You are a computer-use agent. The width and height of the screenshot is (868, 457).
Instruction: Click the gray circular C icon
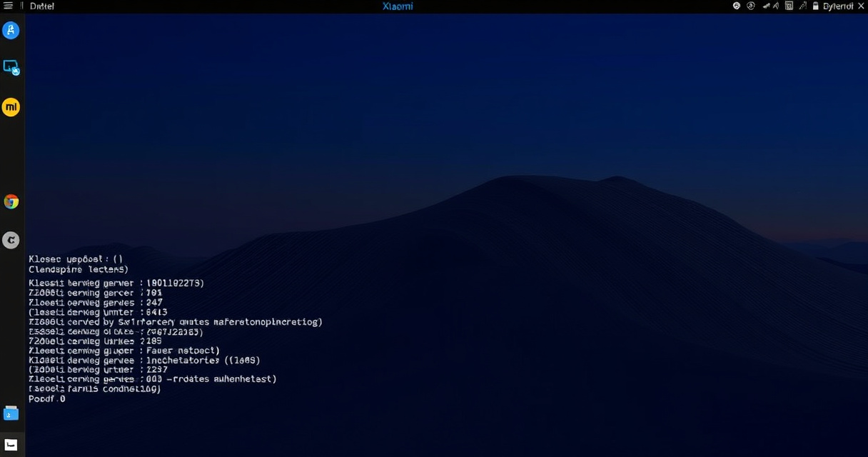click(11, 240)
